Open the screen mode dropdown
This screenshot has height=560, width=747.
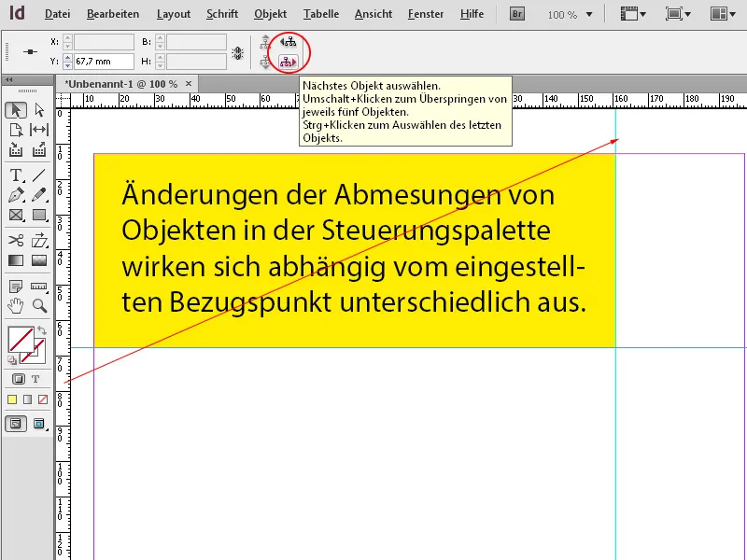point(678,14)
